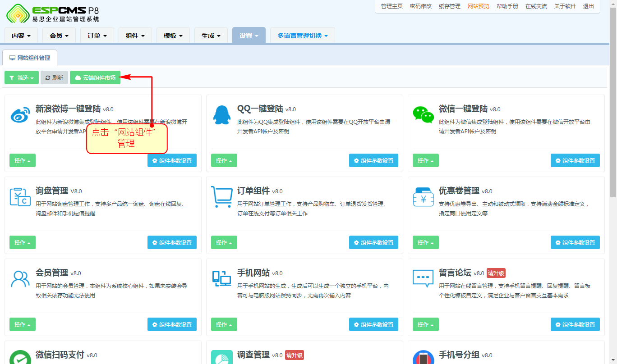Screen dimensions: 617x364
Task: Open the 内容 menu
Action: [x=22, y=36]
